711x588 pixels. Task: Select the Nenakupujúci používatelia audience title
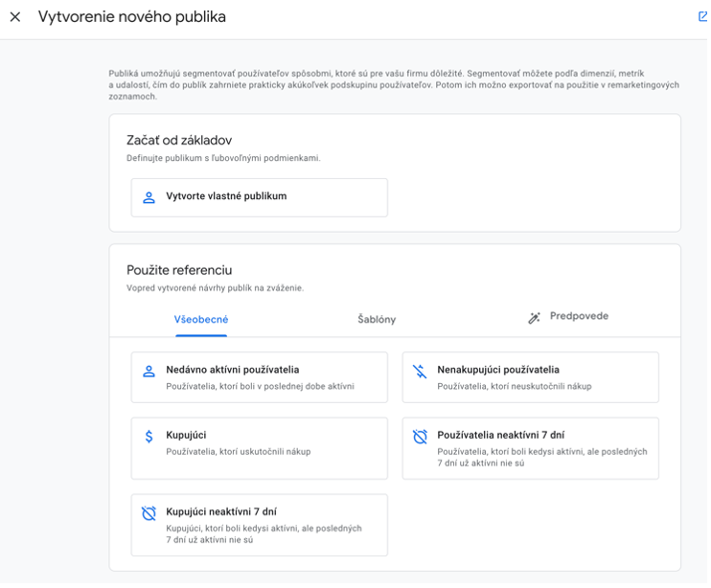[498, 370]
